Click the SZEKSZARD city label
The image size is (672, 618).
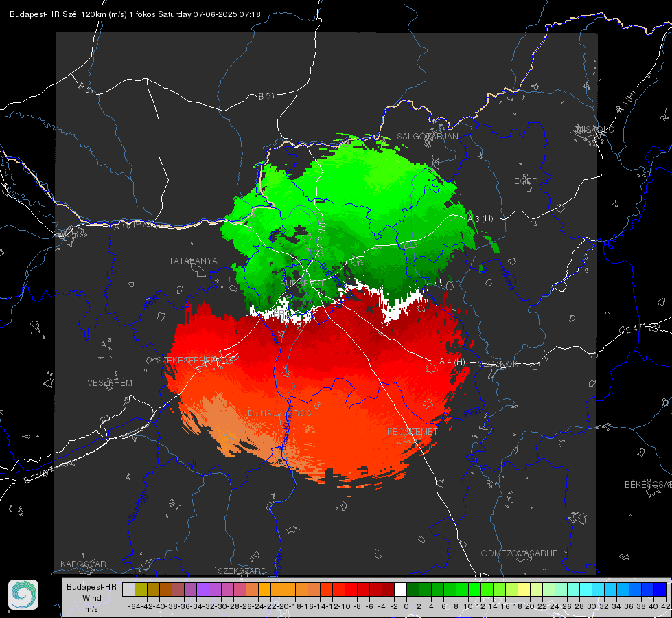click(242, 571)
